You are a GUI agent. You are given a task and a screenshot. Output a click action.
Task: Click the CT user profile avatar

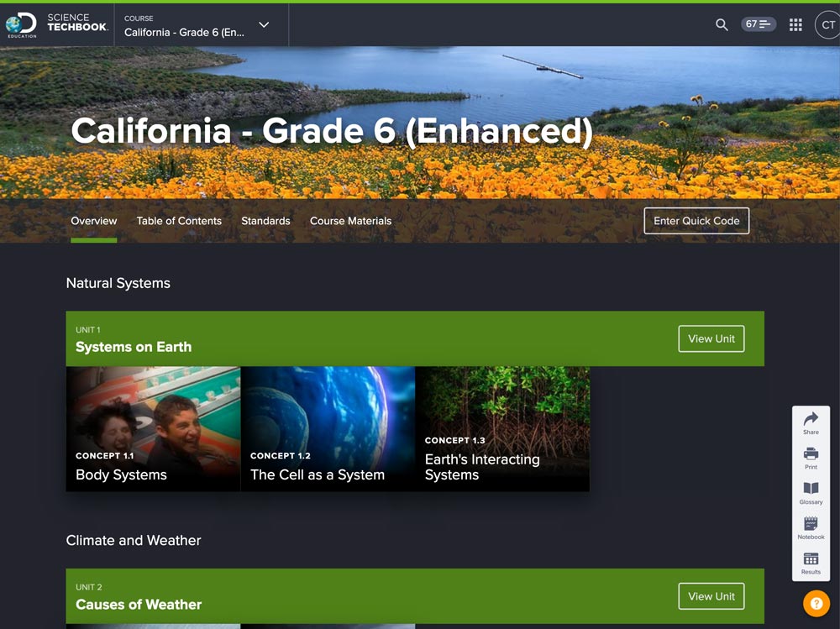tap(827, 25)
